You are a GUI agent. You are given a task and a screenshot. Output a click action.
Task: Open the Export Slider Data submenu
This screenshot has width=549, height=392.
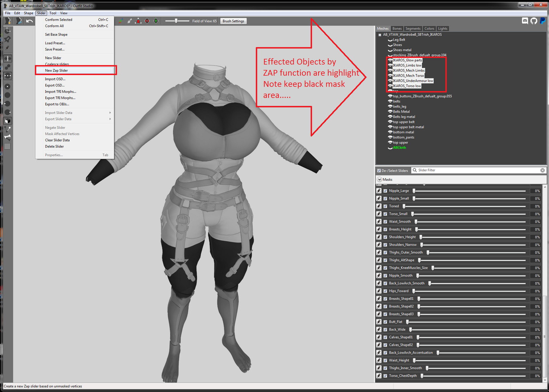pos(75,119)
